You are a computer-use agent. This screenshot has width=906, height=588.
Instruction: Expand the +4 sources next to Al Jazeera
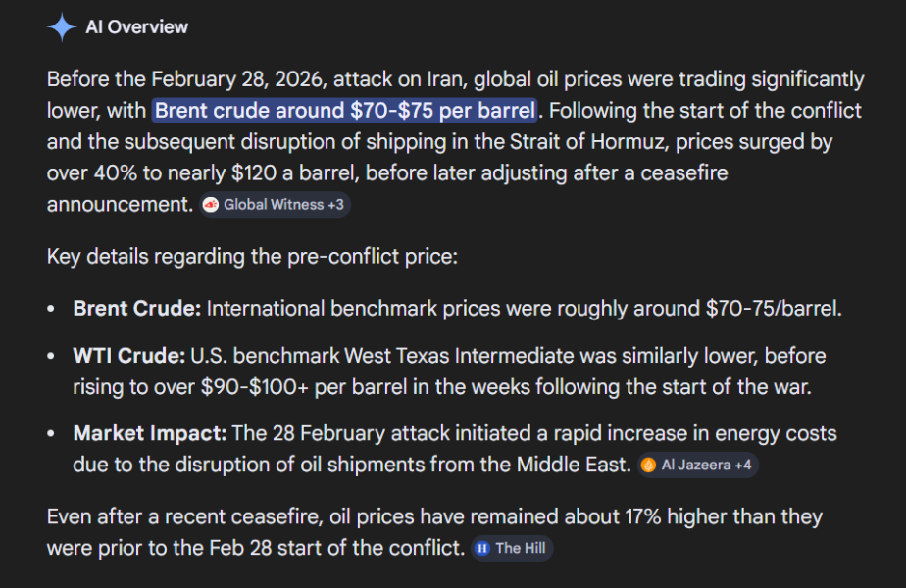point(743,465)
